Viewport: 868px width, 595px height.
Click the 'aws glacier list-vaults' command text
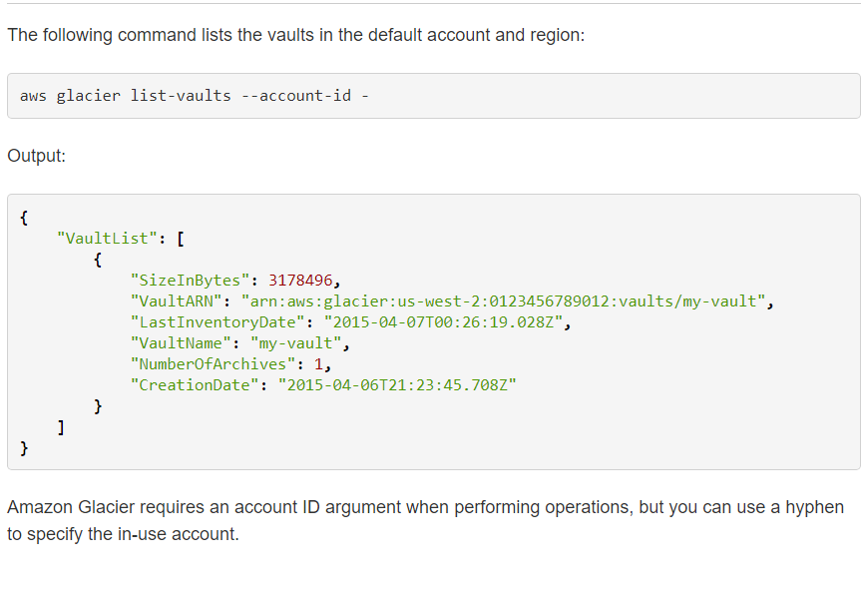pyautogui.click(x=125, y=96)
